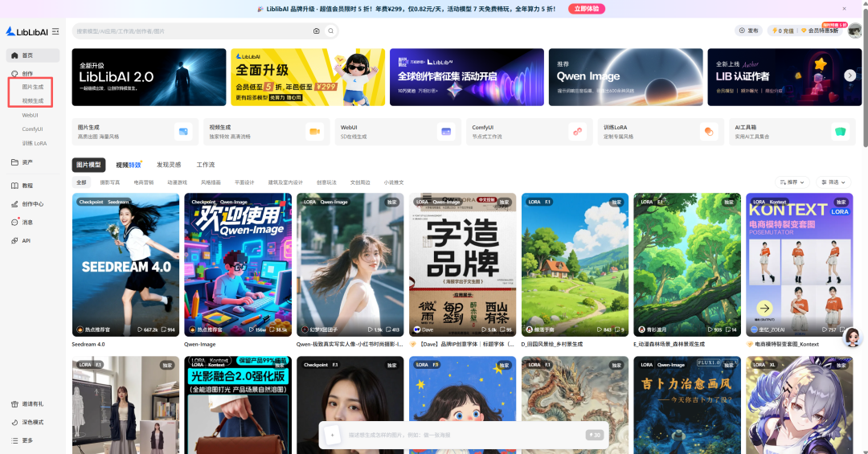Click the prompt description input box

464,436
